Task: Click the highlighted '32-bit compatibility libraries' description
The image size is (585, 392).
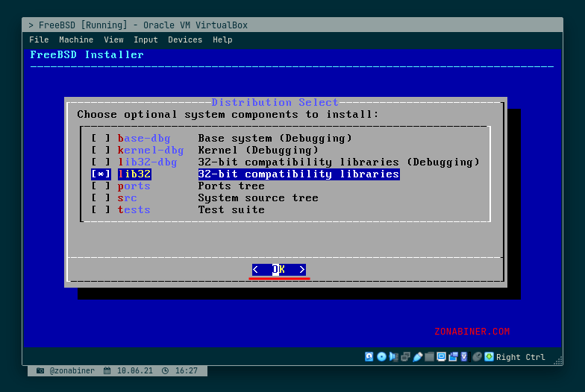Action: (298, 174)
